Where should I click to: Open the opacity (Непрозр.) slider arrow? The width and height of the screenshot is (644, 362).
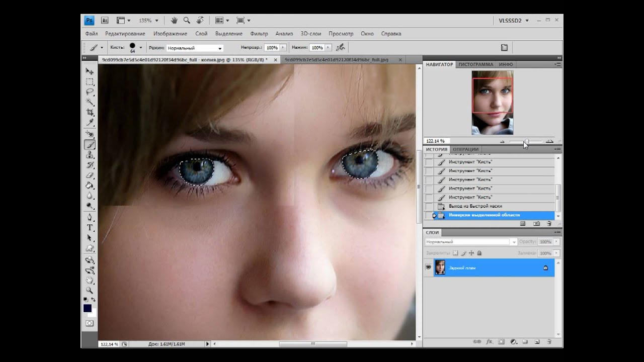tap(283, 48)
